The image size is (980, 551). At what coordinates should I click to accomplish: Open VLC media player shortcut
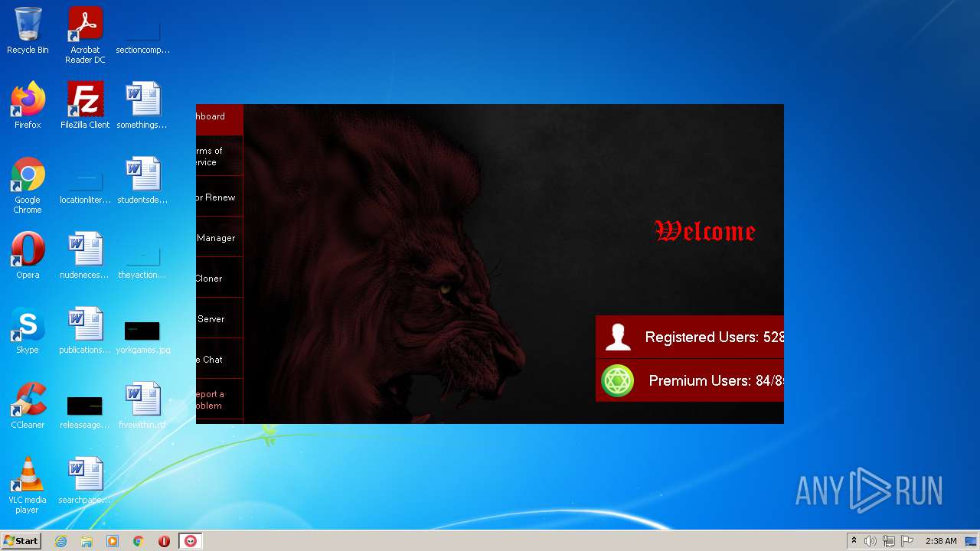(28, 485)
